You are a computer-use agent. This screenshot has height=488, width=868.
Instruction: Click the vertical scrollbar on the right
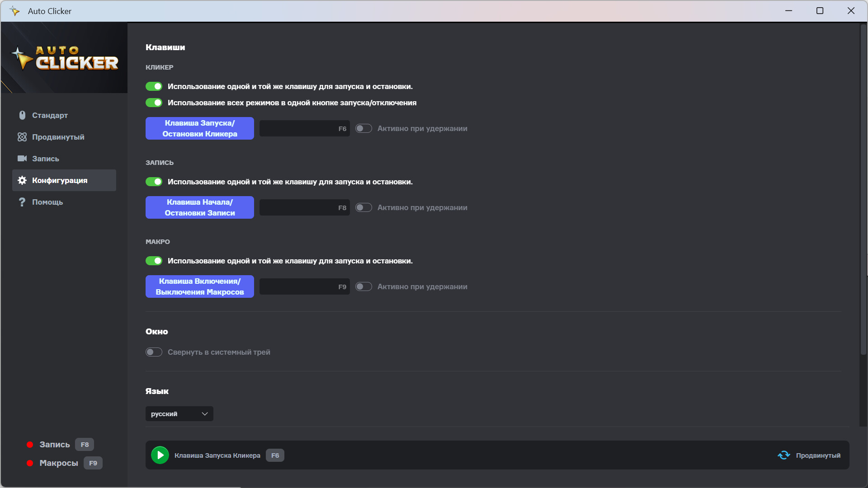(863, 190)
